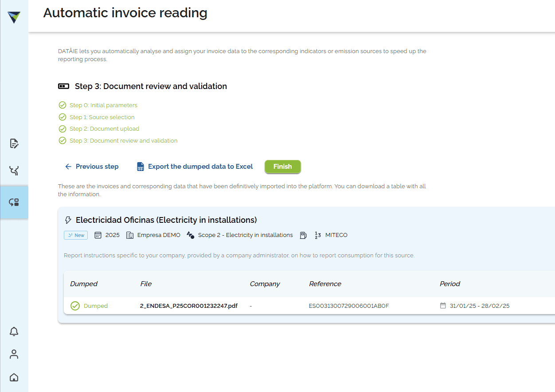Click the green Finish button
Screen dimensions: 555x392
283,167
